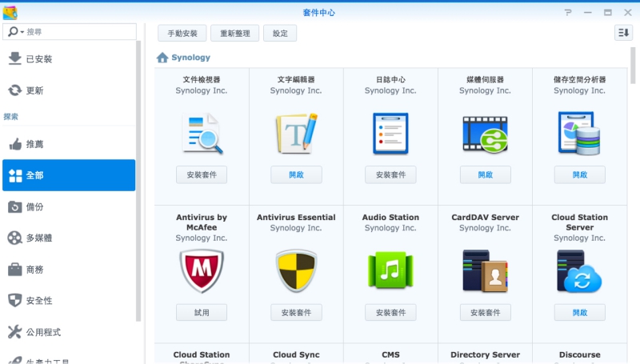The image size is (640, 364).
Task: Open the 媒體伺服器 package icon
Action: (x=485, y=133)
